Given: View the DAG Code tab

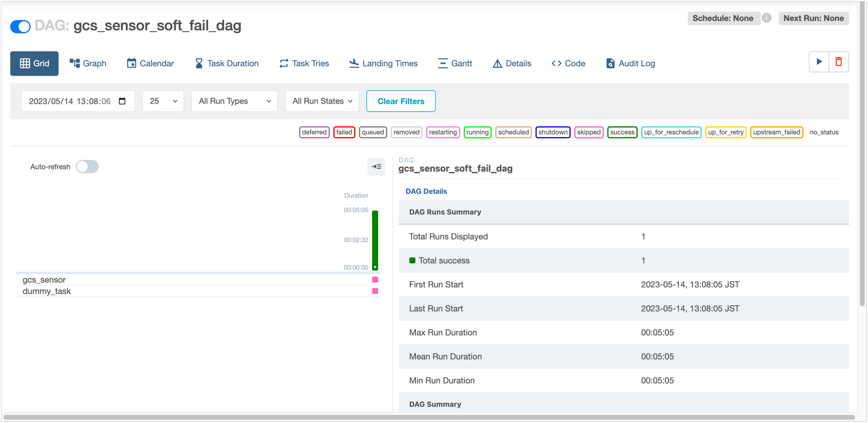Looking at the screenshot, I should coord(568,63).
